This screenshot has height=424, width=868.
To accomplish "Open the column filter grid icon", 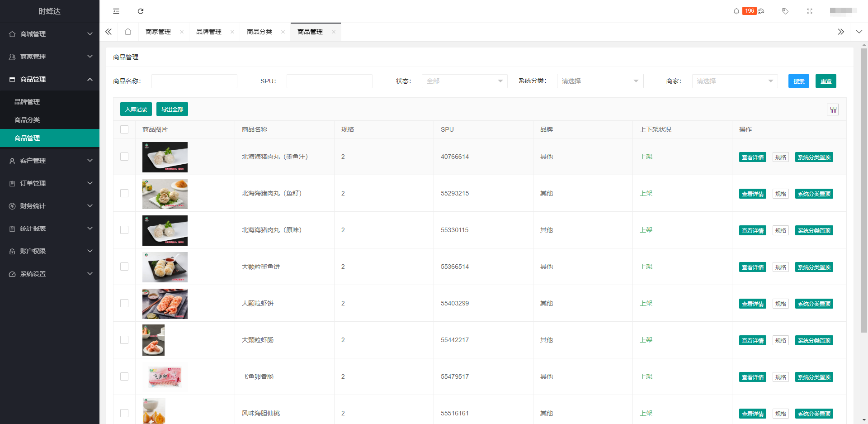I will (x=833, y=110).
